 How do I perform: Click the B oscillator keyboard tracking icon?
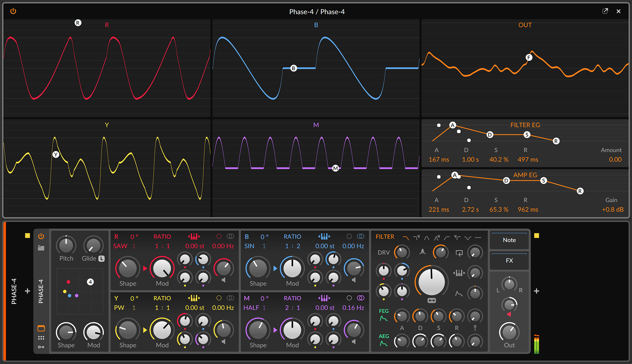tap(324, 236)
